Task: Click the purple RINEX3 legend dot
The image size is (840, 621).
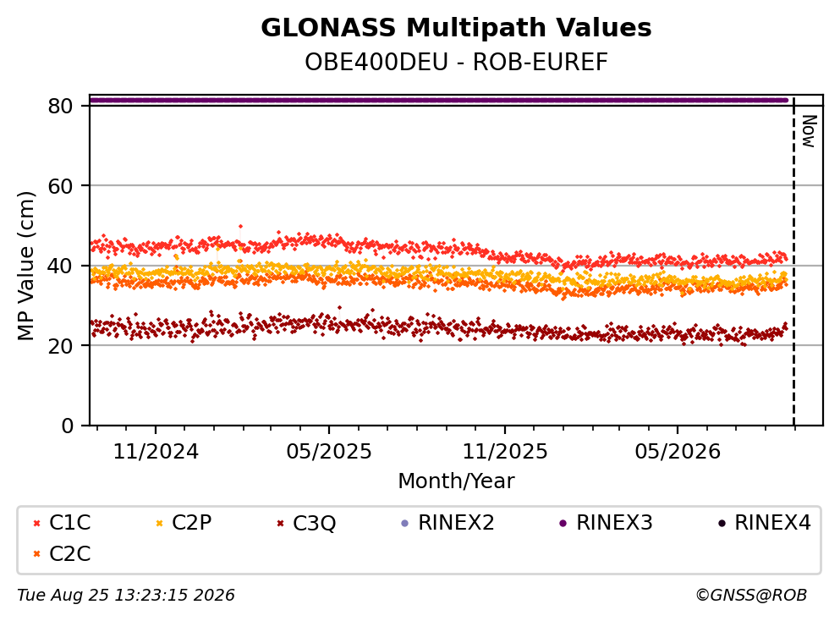Action: [563, 523]
